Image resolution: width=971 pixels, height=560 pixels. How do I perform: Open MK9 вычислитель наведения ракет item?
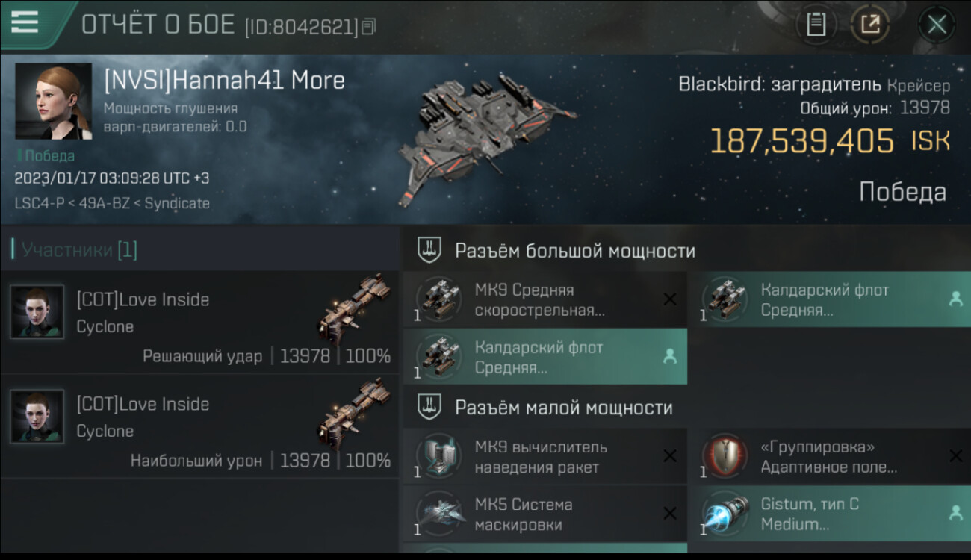(x=545, y=457)
